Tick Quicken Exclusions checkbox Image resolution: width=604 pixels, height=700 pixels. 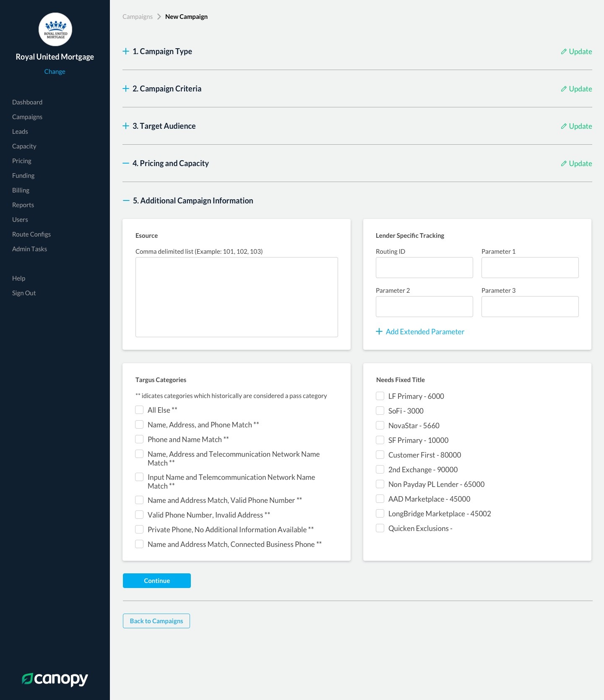pos(380,528)
